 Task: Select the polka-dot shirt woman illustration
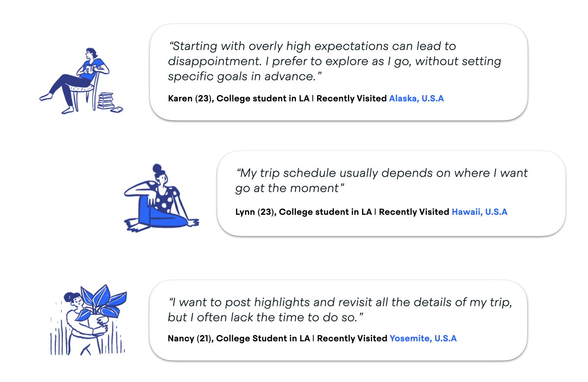(x=161, y=200)
